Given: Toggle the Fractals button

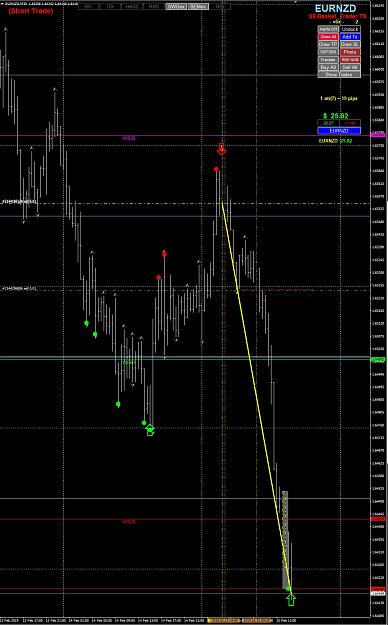Looking at the screenshot, I should [x=328, y=59].
